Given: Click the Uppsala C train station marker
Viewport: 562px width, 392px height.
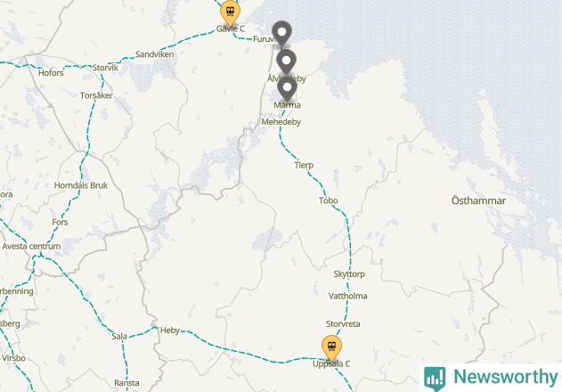Looking at the screenshot, I should [331, 347].
